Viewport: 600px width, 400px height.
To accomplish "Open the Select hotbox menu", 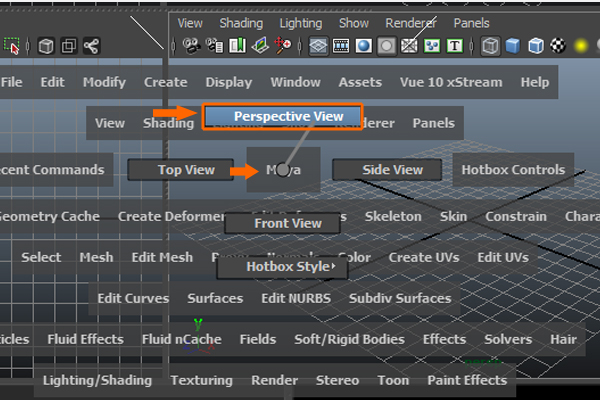I will (x=41, y=257).
